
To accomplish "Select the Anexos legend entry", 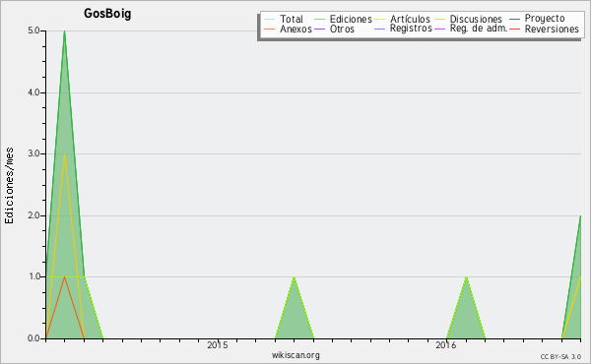I will pos(288,29).
